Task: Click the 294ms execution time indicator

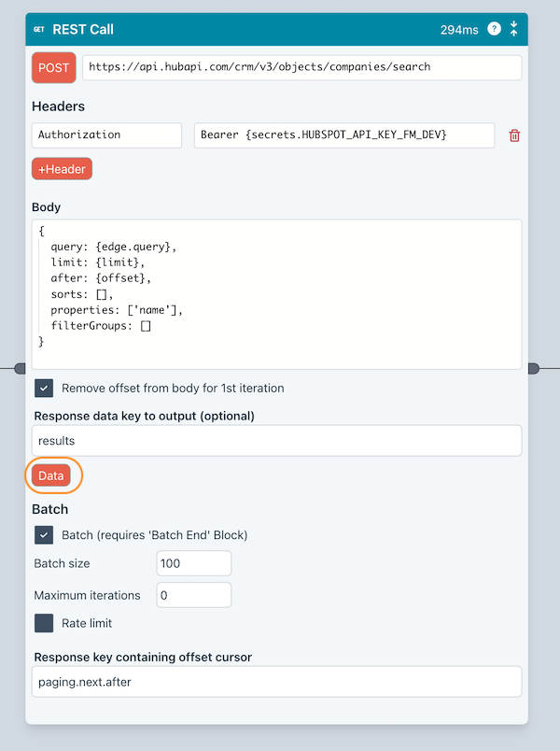Action: tap(462, 29)
